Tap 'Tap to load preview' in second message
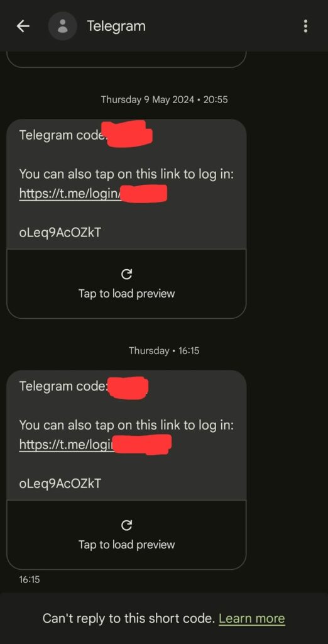The width and height of the screenshot is (328, 644). pyautogui.click(x=126, y=545)
